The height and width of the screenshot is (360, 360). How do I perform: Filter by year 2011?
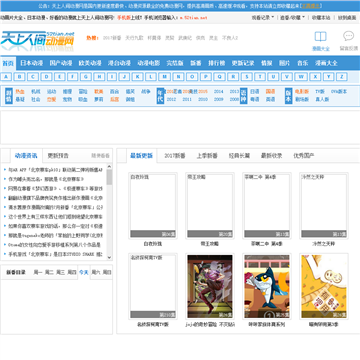pos(187,99)
